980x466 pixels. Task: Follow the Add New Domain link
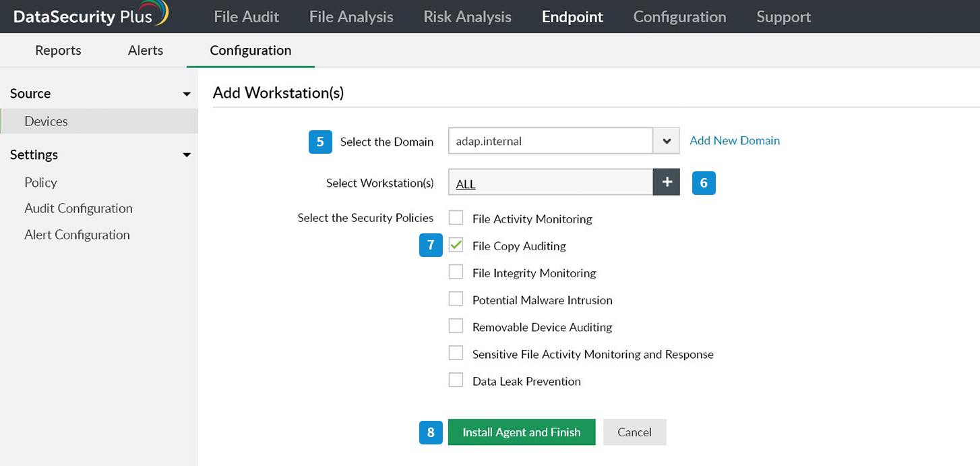pos(735,140)
